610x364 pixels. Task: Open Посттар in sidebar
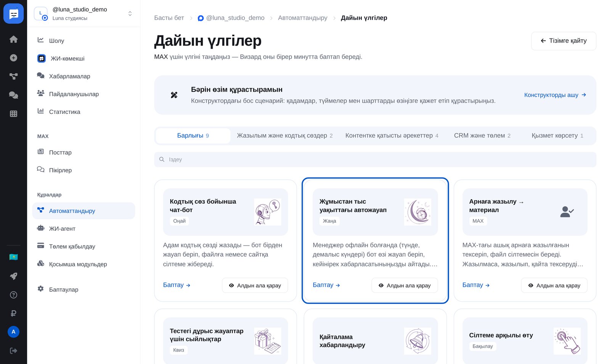(83, 152)
